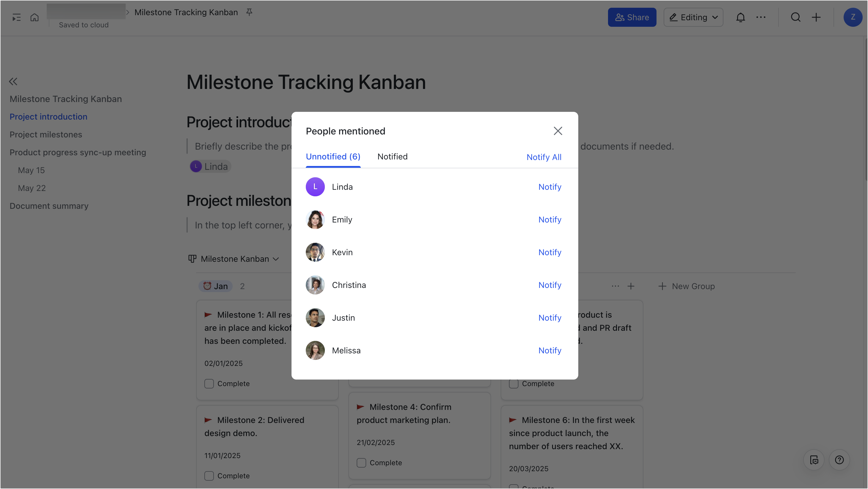This screenshot has width=868, height=489.
Task: Open the group options ellipsis in the Kanban column
Action: click(x=615, y=286)
